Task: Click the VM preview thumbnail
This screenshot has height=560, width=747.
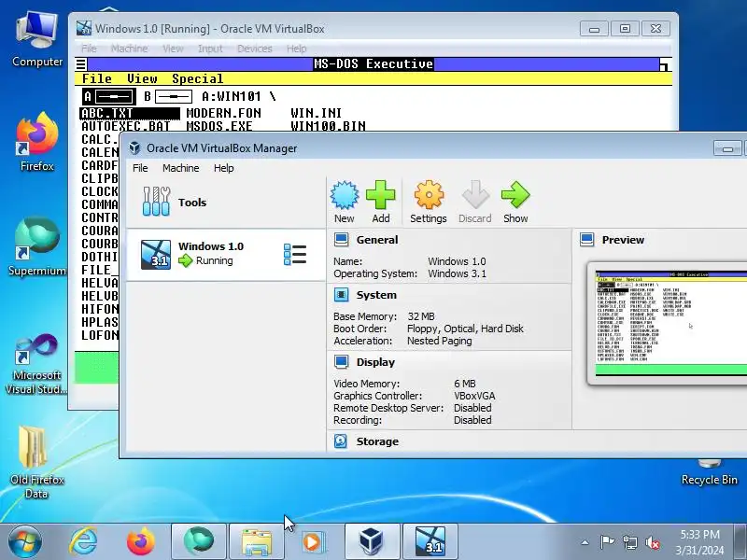Action: 671,324
